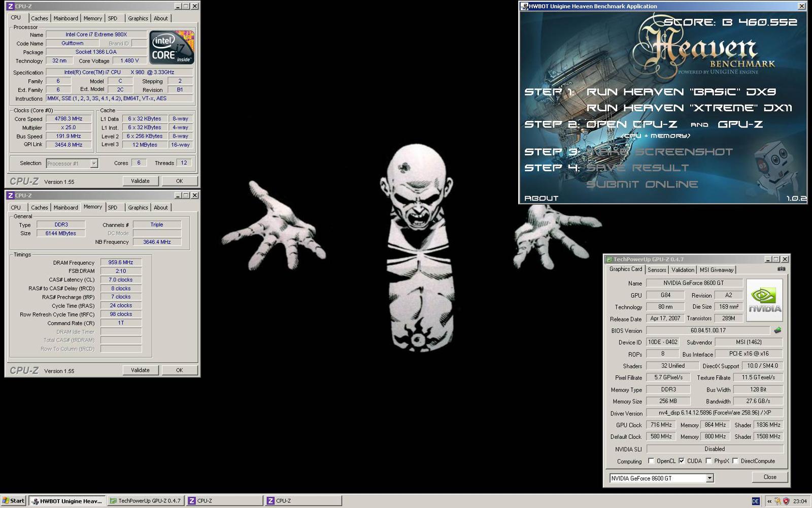Image resolution: width=812 pixels, height=508 pixels.
Task: Click the second CPU-Z taskbar button
Action: (x=303, y=501)
